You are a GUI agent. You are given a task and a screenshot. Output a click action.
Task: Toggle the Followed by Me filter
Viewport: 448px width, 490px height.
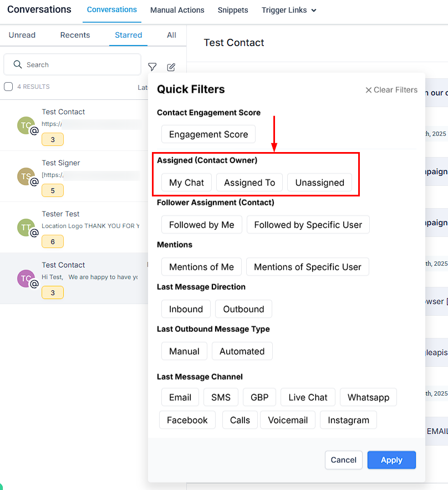[202, 225]
